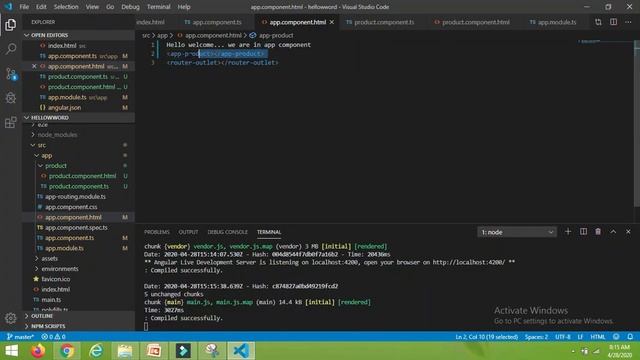
Task: Click the master branch status item
Action: (20, 337)
